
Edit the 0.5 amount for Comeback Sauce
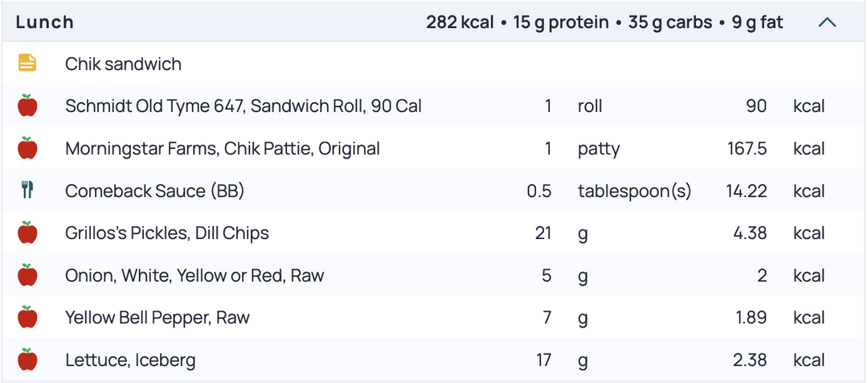click(539, 191)
